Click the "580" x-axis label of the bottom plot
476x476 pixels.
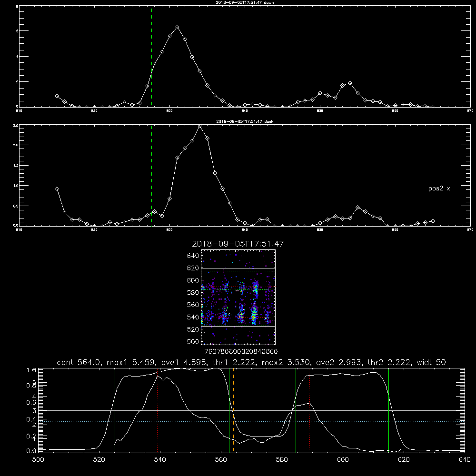282,460
